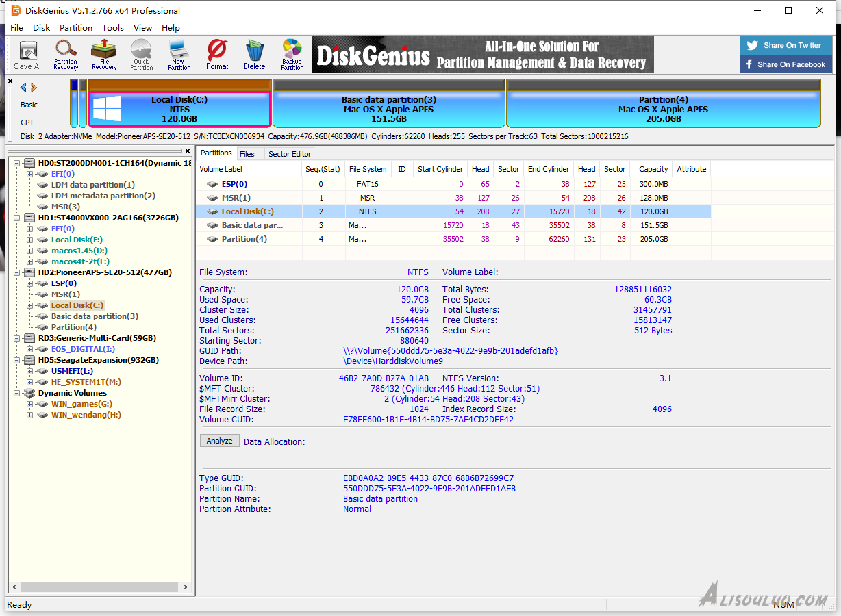Collapse the HD0:ST2000DM001 disk node
This screenshot has height=616, width=841.
coord(17,163)
